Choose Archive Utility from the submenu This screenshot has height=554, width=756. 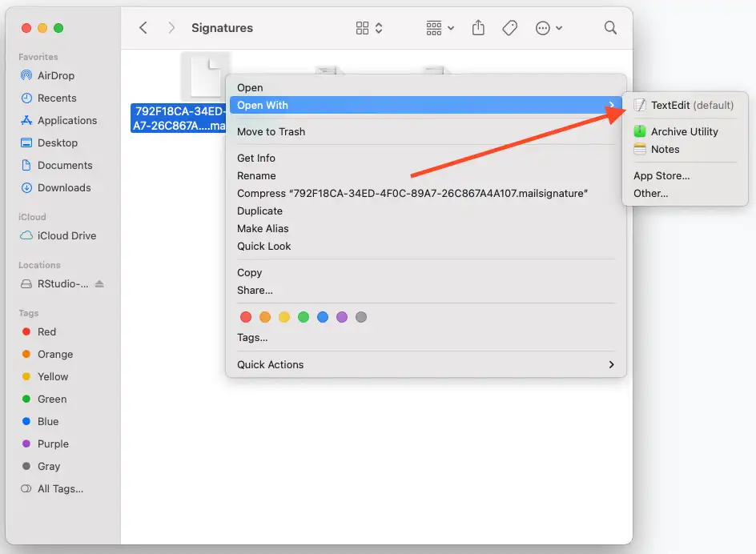(x=684, y=131)
